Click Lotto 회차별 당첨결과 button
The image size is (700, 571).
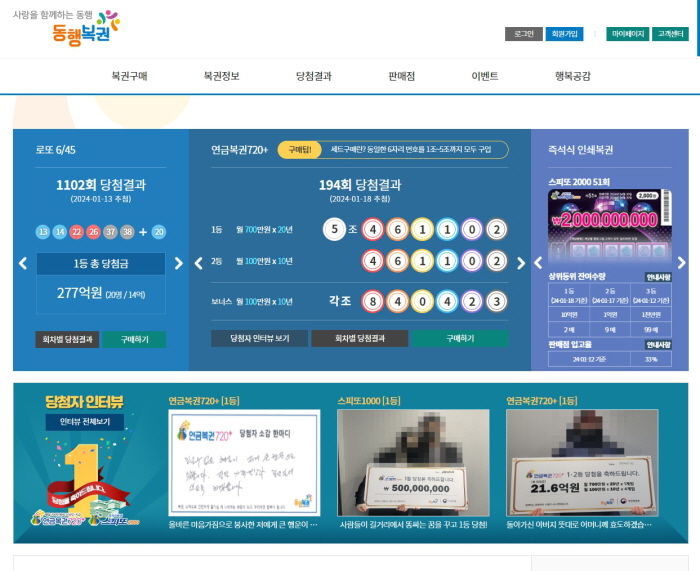pyautogui.click(x=67, y=339)
